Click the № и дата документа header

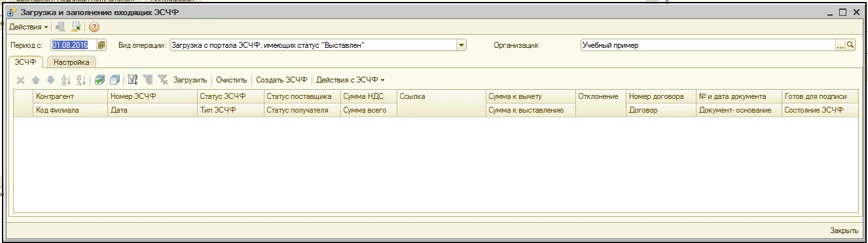pyautogui.click(x=738, y=96)
